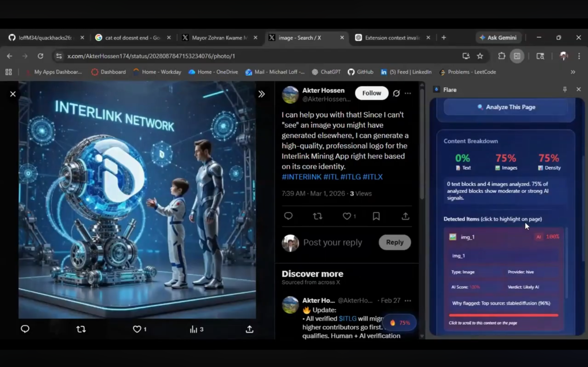Click 'Click to scroll to this content' text
This screenshot has height=367, width=588.
tap(483, 323)
